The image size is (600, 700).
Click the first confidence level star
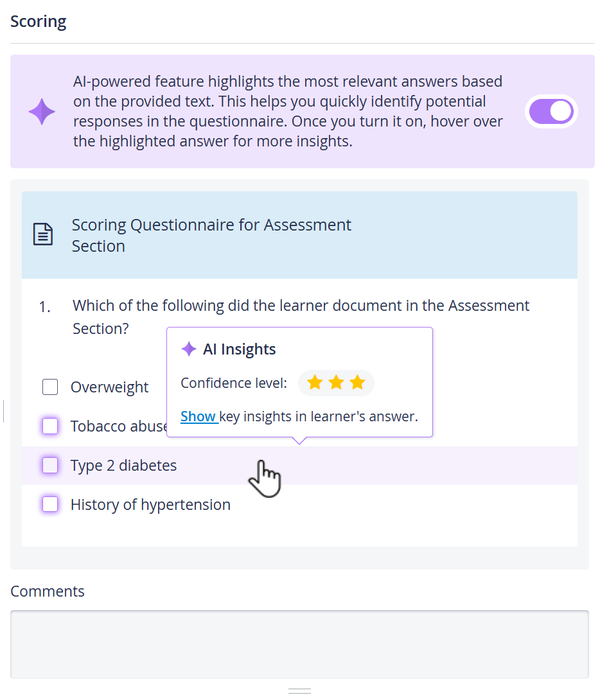pyautogui.click(x=315, y=383)
